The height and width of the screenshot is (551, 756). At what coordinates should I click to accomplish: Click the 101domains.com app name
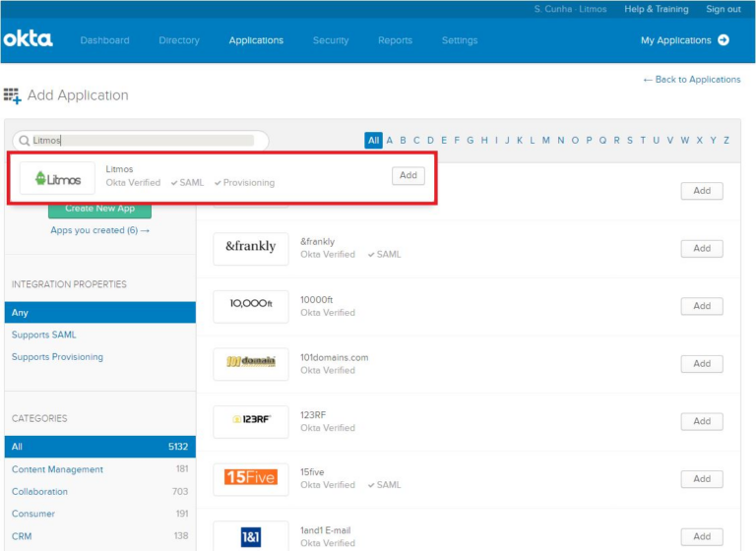pyautogui.click(x=334, y=358)
